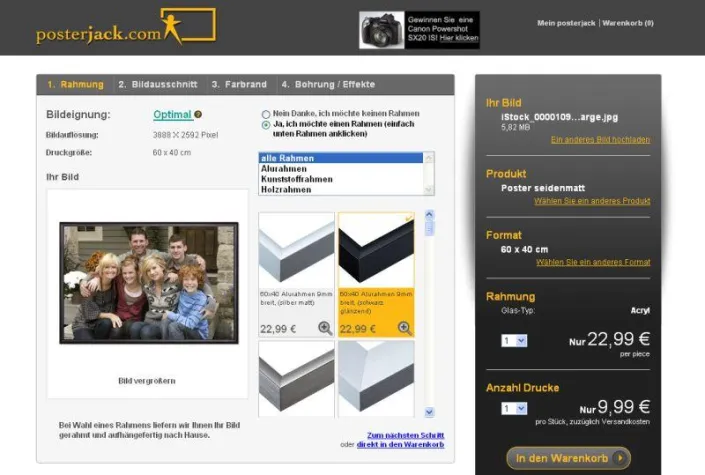Click file name 'iStock_0000109...arge.jpg'
Viewport: 705px width, 475px height.
pyautogui.click(x=559, y=117)
